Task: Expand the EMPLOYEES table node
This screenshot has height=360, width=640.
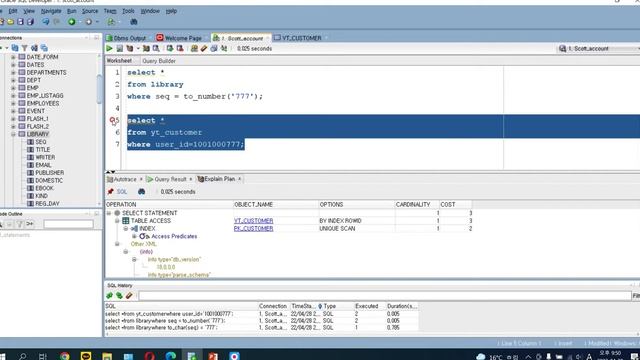Action: tap(13, 104)
